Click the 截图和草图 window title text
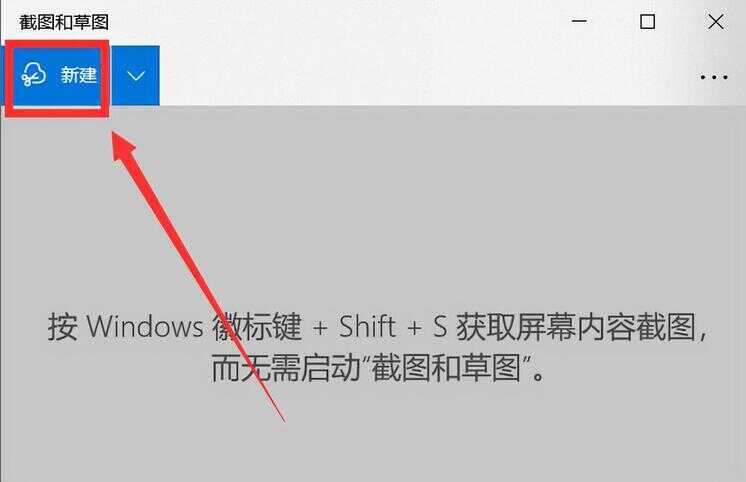This screenshot has width=746, height=482. click(64, 22)
